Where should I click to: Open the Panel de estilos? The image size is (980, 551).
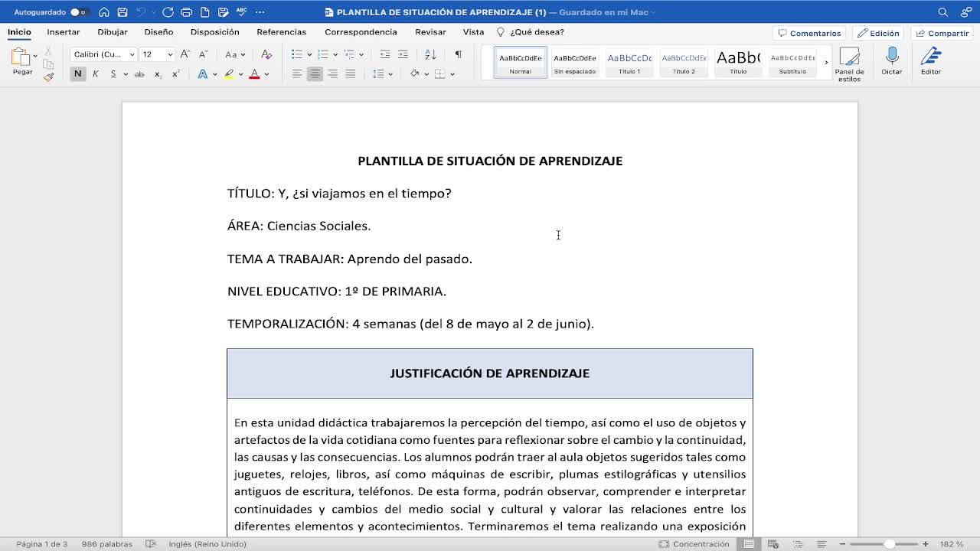point(849,64)
